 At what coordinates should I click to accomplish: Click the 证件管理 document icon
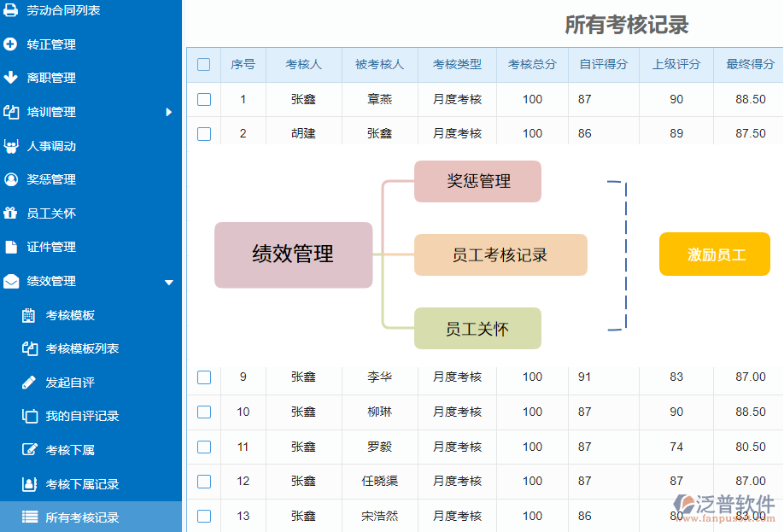pyautogui.click(x=11, y=247)
